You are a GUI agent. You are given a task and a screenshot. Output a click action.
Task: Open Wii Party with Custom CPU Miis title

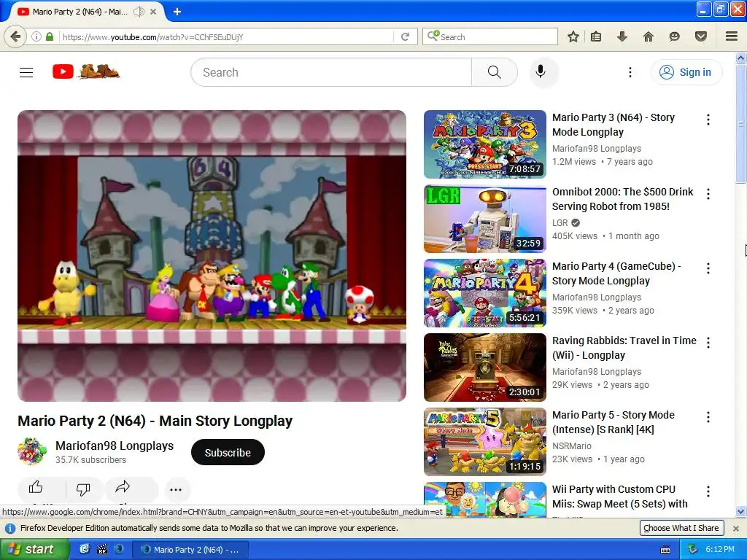tap(619, 496)
